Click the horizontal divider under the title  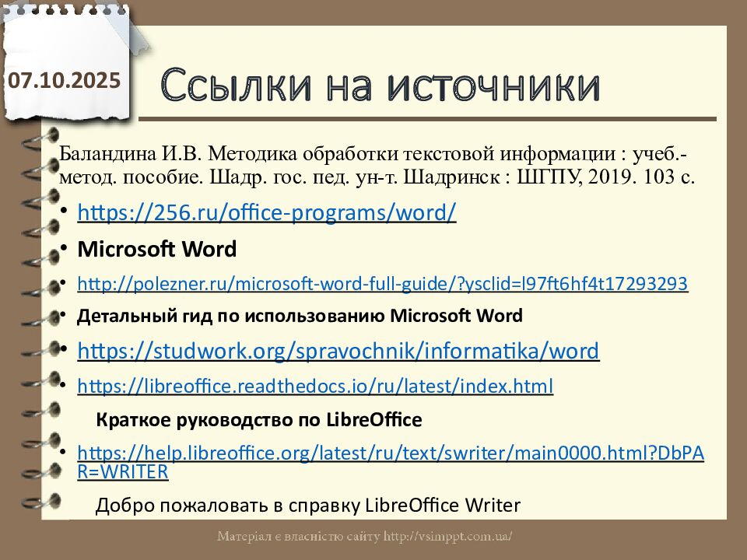click(x=426, y=119)
